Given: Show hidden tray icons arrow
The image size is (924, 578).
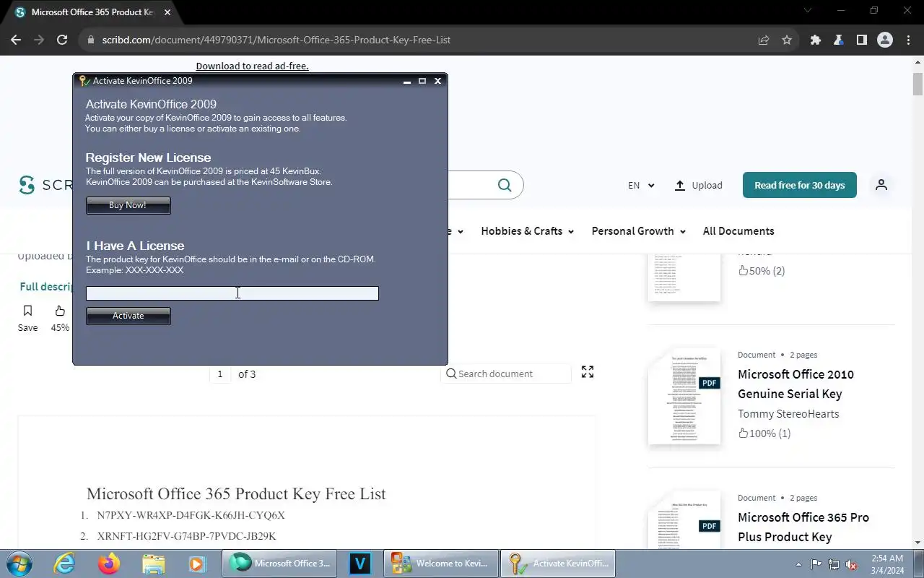Looking at the screenshot, I should click(798, 564).
